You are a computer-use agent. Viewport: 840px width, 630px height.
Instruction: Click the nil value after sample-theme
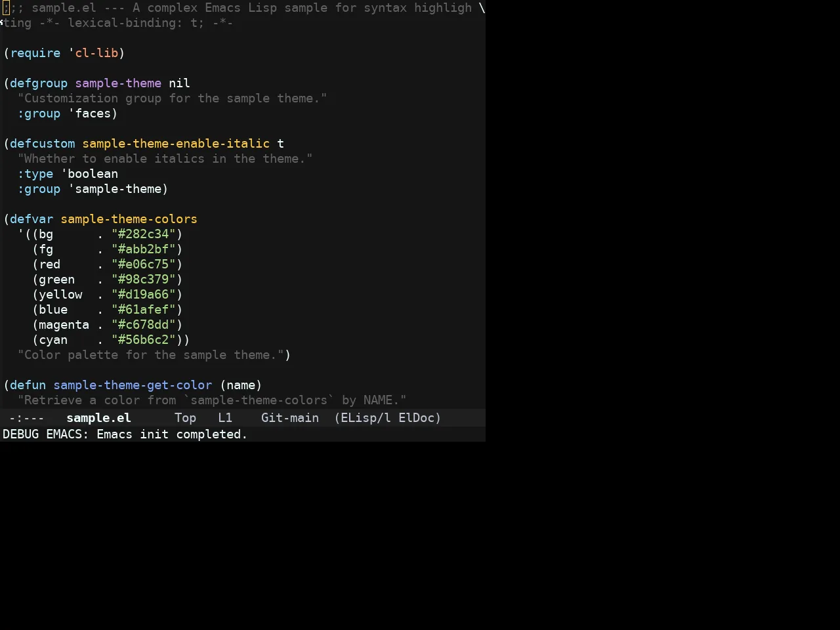coord(179,83)
